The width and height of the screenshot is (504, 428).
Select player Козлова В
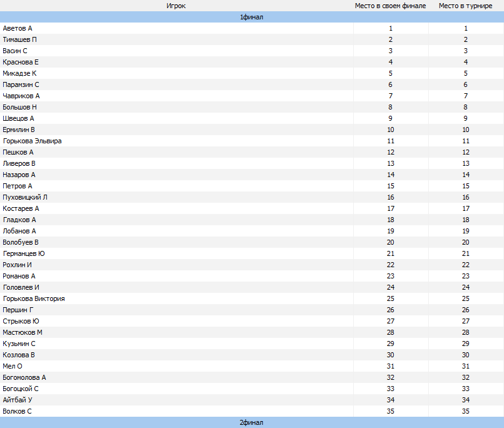[x=19, y=354]
